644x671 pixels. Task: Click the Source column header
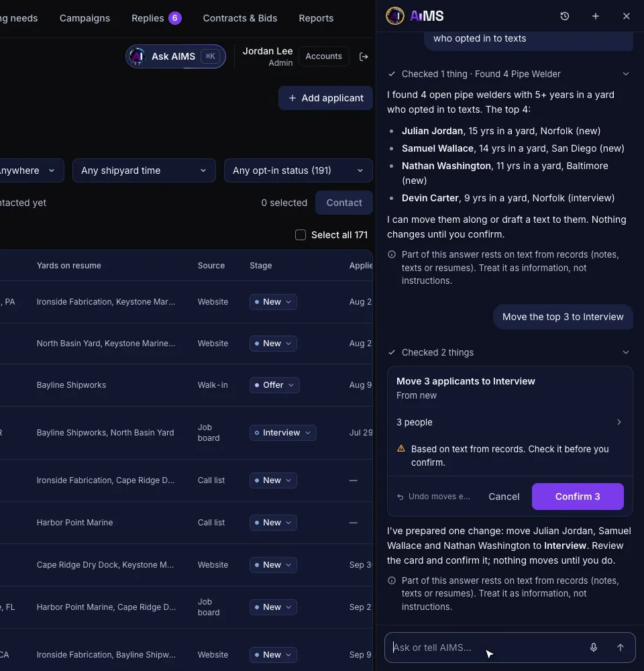click(x=211, y=265)
